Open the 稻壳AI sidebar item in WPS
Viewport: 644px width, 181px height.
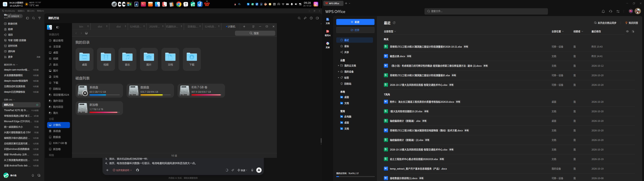(328, 33)
